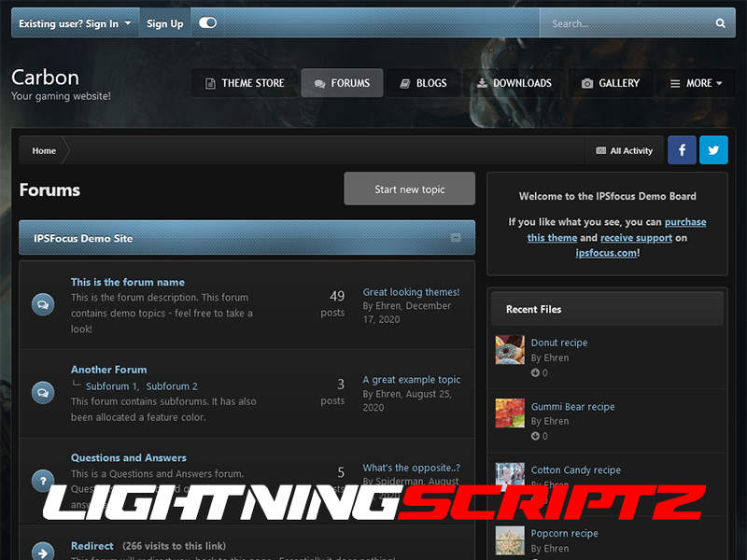This screenshot has width=747, height=560.
Task: Click the speech bubble icon beside 'This is the forum name'
Action: [x=43, y=304]
